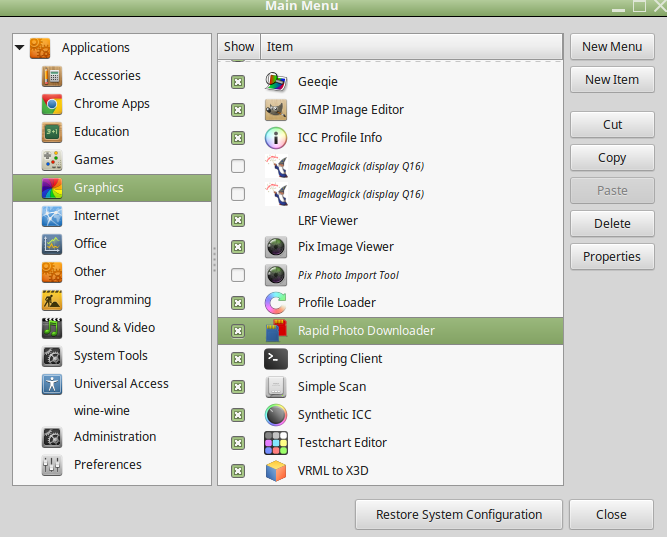Select the Internet category
The width and height of the screenshot is (667, 537).
[x=96, y=215]
